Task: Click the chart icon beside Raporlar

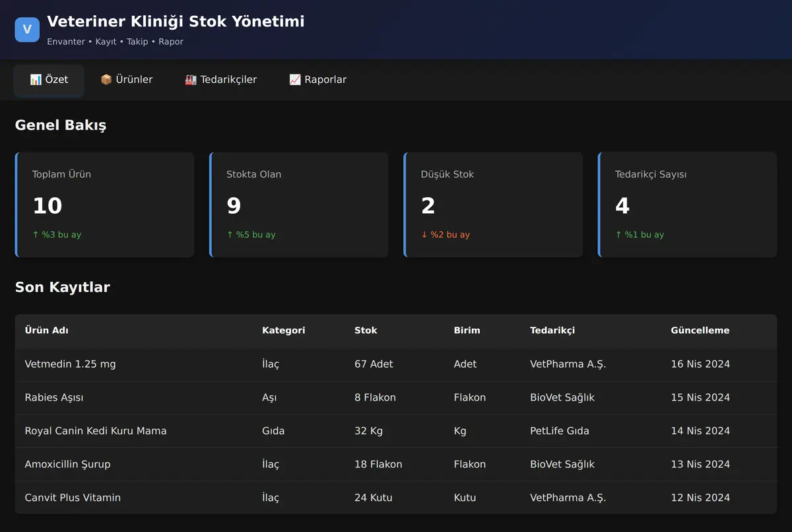Action: pos(295,80)
